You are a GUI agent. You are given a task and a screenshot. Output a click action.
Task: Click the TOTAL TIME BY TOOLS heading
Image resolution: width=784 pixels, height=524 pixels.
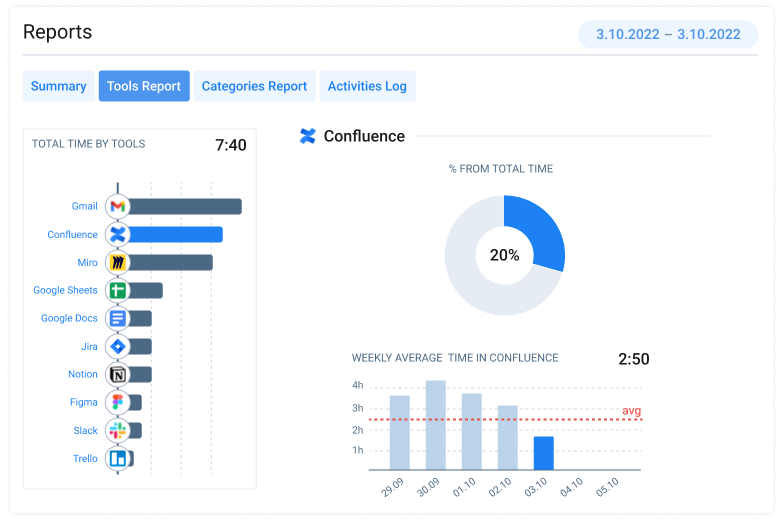tap(88, 144)
